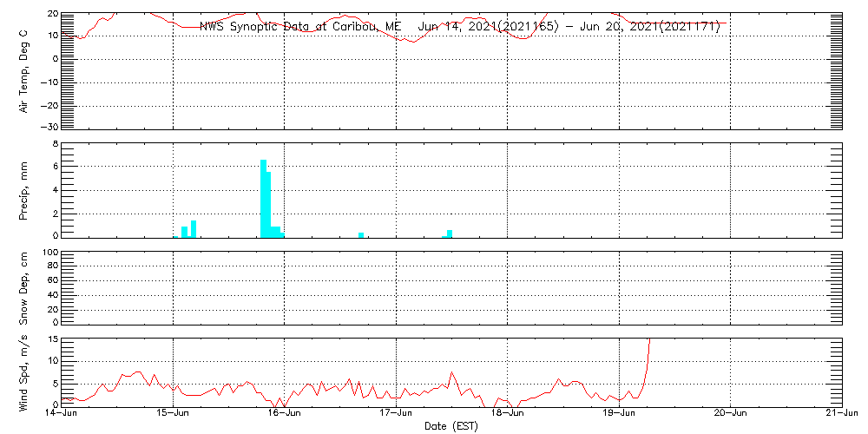This screenshot has height=434, width=868.
Task: Select the 14-Jun date tick label
Action: coord(62,415)
